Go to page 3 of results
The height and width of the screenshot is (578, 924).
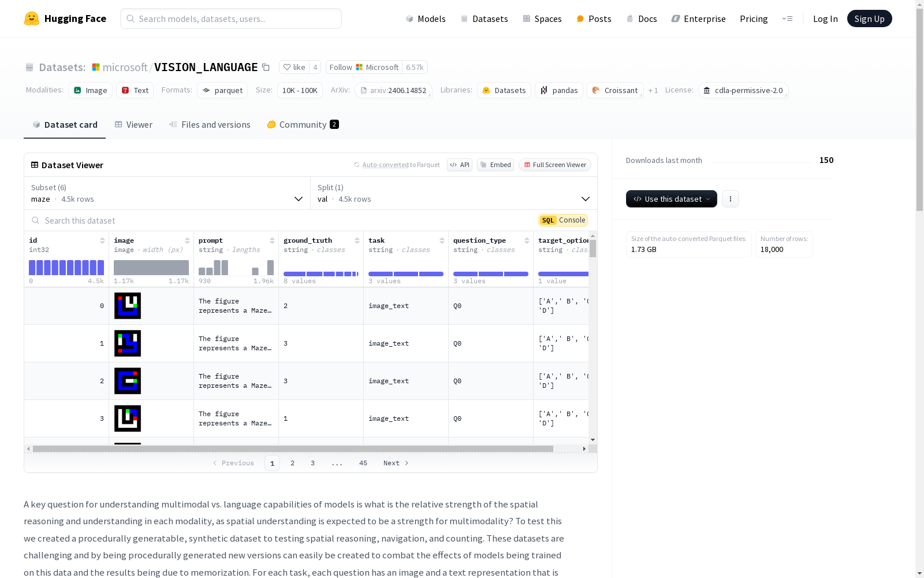[x=313, y=463]
